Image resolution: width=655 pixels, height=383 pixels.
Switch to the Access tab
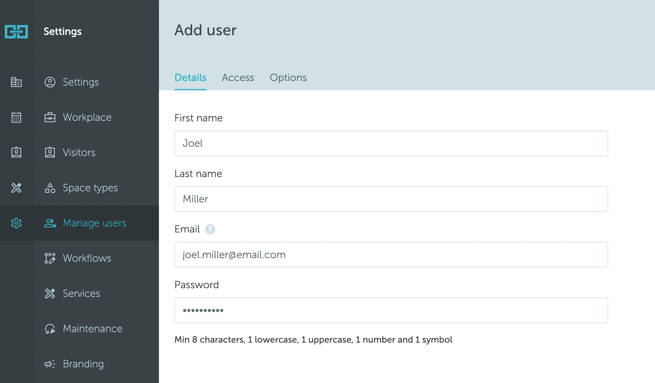click(x=238, y=78)
